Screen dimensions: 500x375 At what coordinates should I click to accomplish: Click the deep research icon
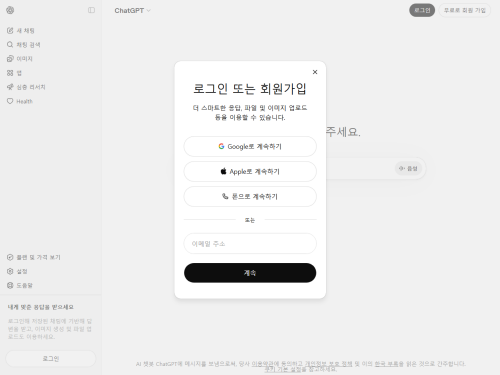pyautogui.click(x=10, y=87)
